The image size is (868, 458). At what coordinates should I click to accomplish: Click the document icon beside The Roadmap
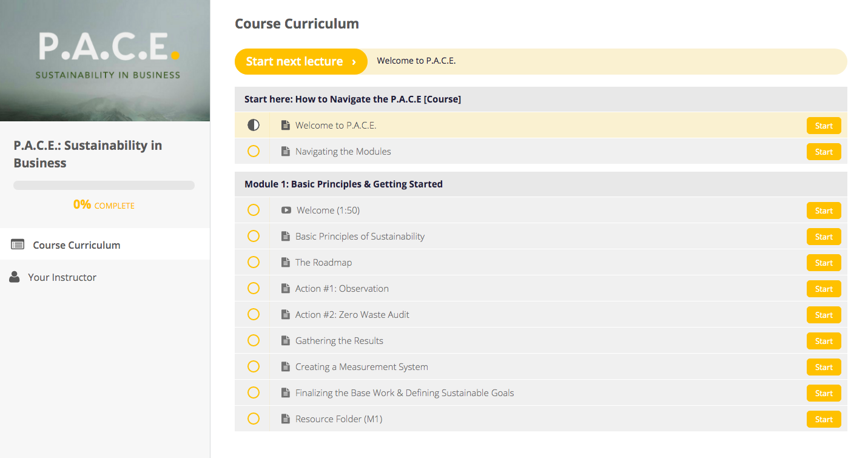[286, 263]
